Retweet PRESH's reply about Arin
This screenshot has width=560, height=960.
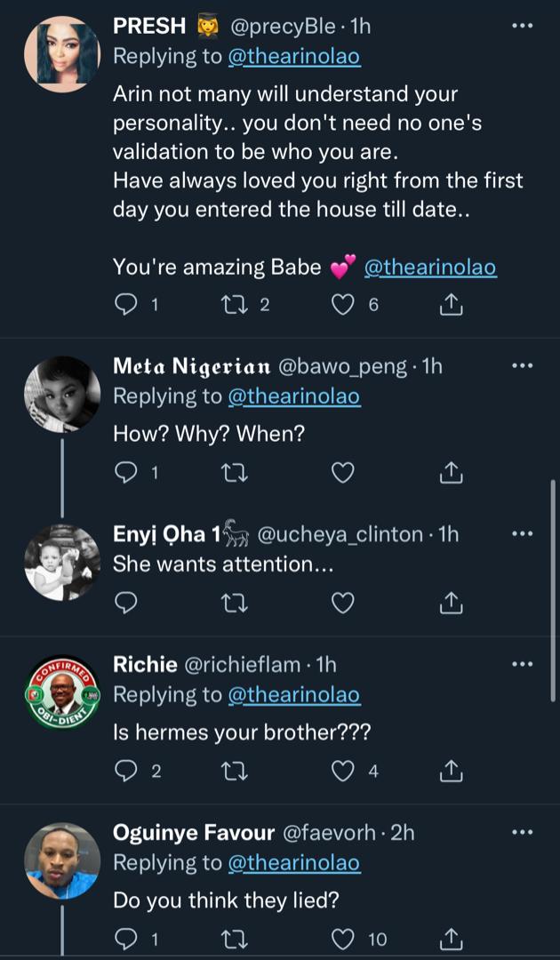pos(235,305)
